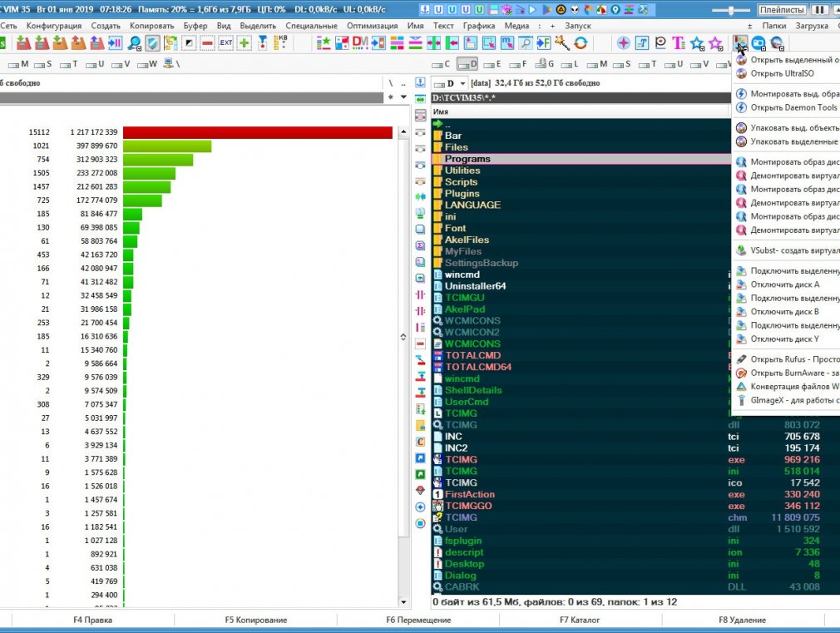Click the F6 Перемещение button
The height and width of the screenshot is (633, 840).
418,620
